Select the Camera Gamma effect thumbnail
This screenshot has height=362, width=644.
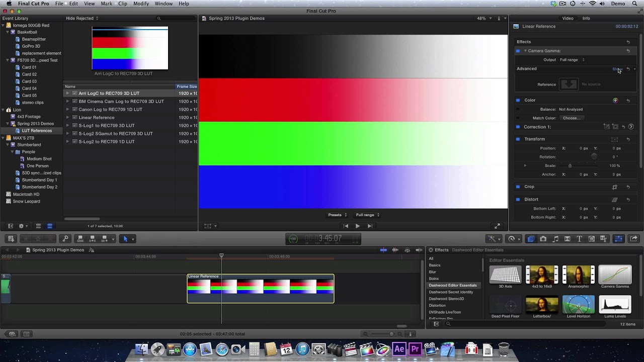(615, 275)
